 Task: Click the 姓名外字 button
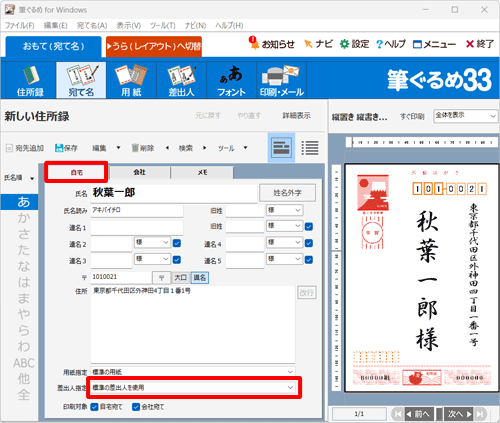point(287,193)
